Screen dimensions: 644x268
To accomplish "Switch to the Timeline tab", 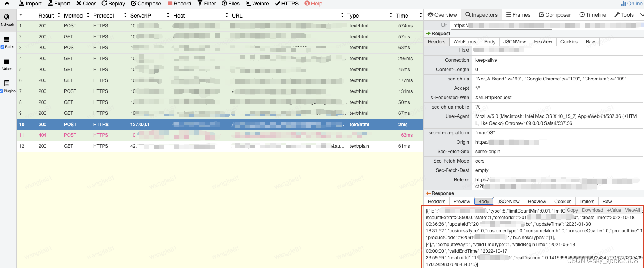I will coord(592,15).
